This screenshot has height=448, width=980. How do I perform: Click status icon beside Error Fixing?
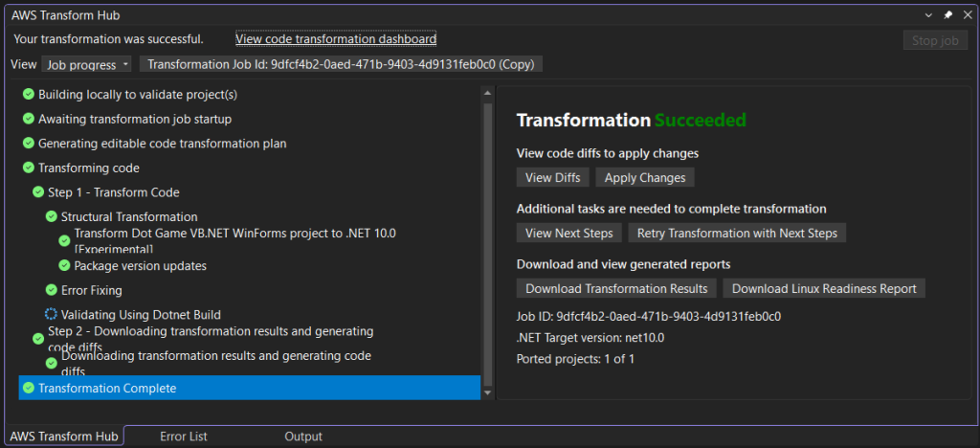52,290
